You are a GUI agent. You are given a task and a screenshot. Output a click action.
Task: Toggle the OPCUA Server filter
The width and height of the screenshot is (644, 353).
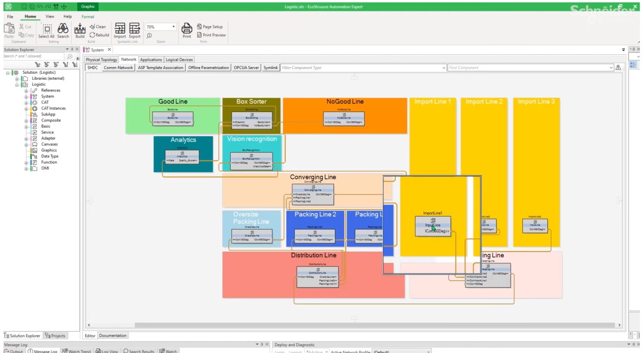[x=246, y=67]
